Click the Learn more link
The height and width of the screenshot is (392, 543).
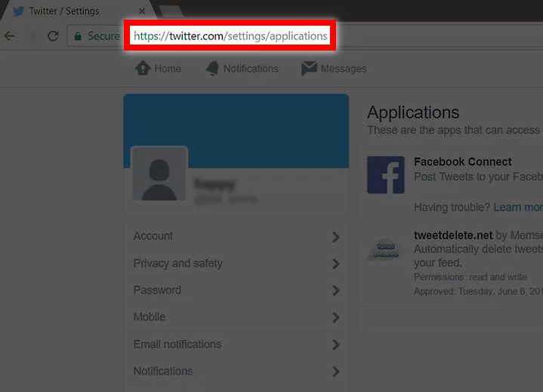click(x=518, y=207)
